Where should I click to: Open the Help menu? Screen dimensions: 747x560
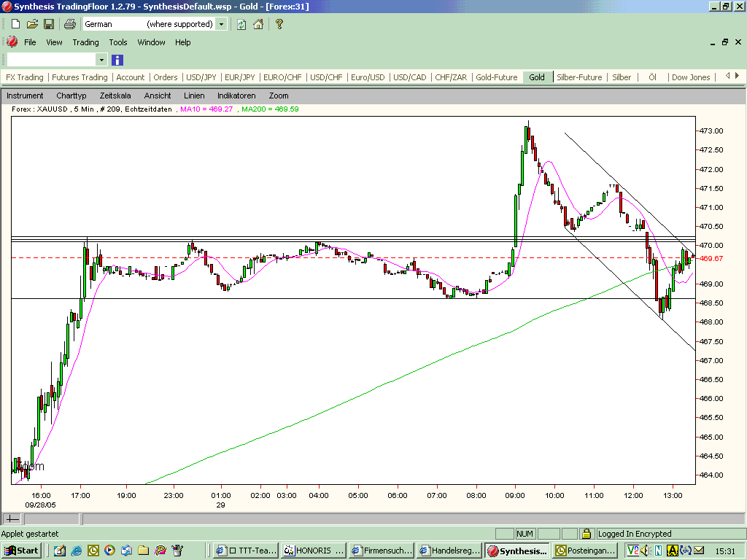[x=183, y=42]
